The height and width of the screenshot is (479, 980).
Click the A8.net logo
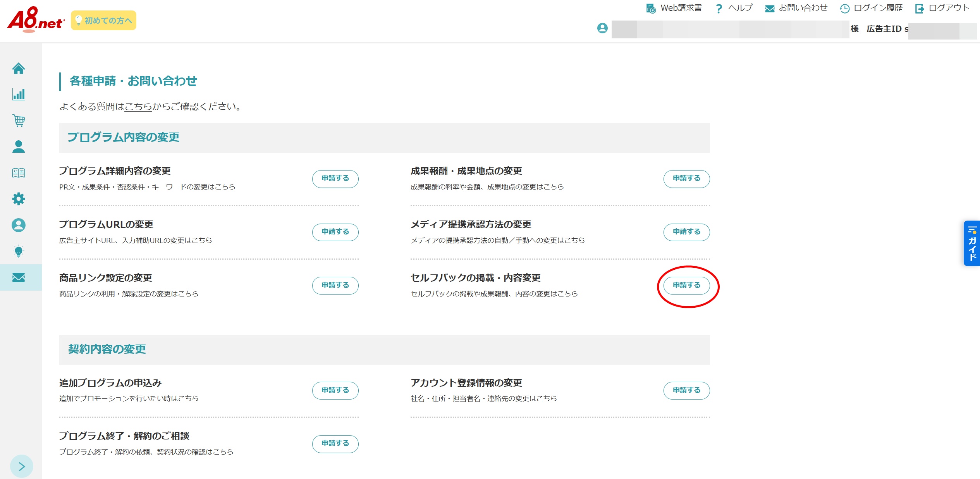pos(36,20)
